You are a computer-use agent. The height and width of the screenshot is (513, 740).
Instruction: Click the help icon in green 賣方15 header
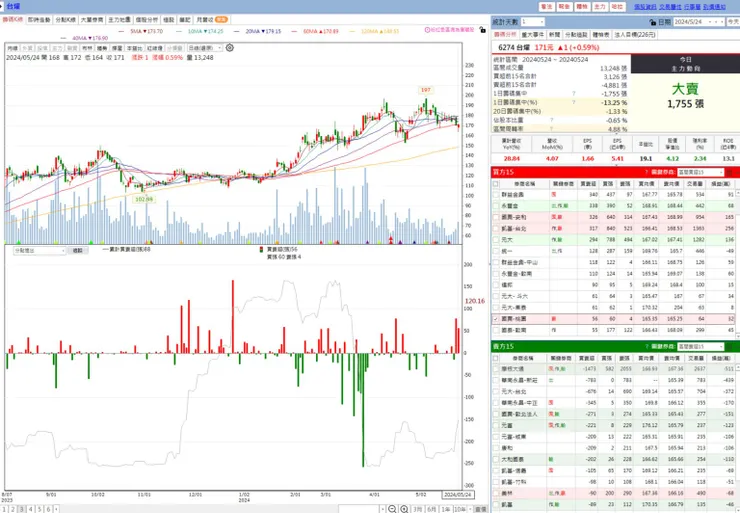tap(647, 346)
